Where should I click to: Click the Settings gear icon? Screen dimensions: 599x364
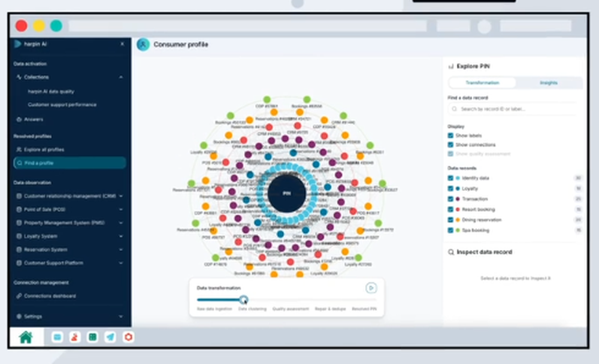(x=19, y=316)
